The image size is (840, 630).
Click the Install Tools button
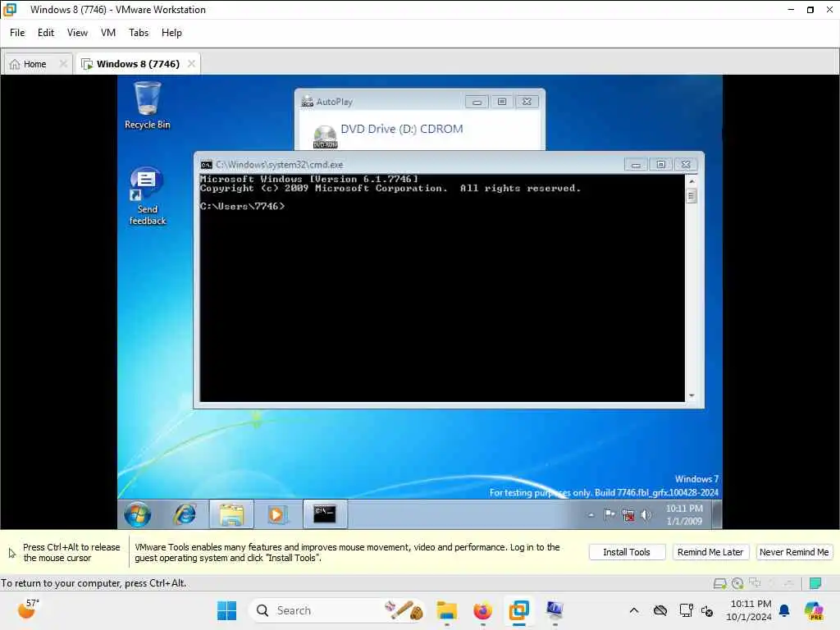pyautogui.click(x=627, y=552)
